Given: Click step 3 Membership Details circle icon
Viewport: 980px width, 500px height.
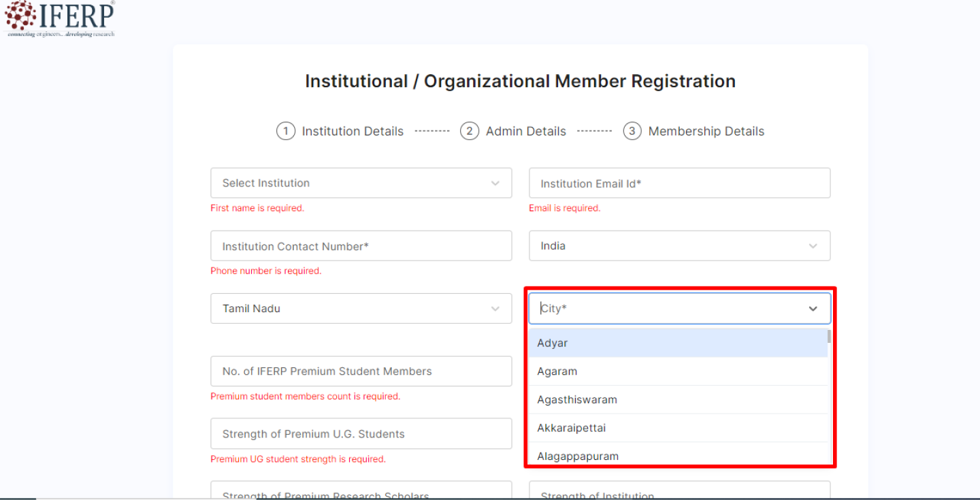Looking at the screenshot, I should pyautogui.click(x=632, y=131).
